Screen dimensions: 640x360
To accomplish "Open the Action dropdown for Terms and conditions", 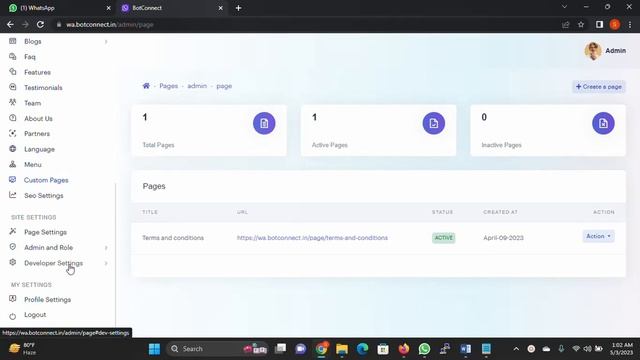I will click(598, 236).
